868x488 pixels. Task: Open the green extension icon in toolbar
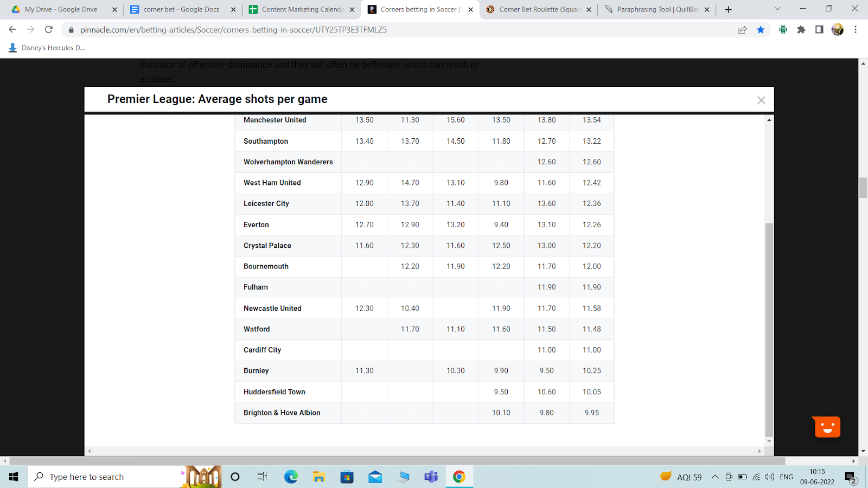tap(783, 30)
